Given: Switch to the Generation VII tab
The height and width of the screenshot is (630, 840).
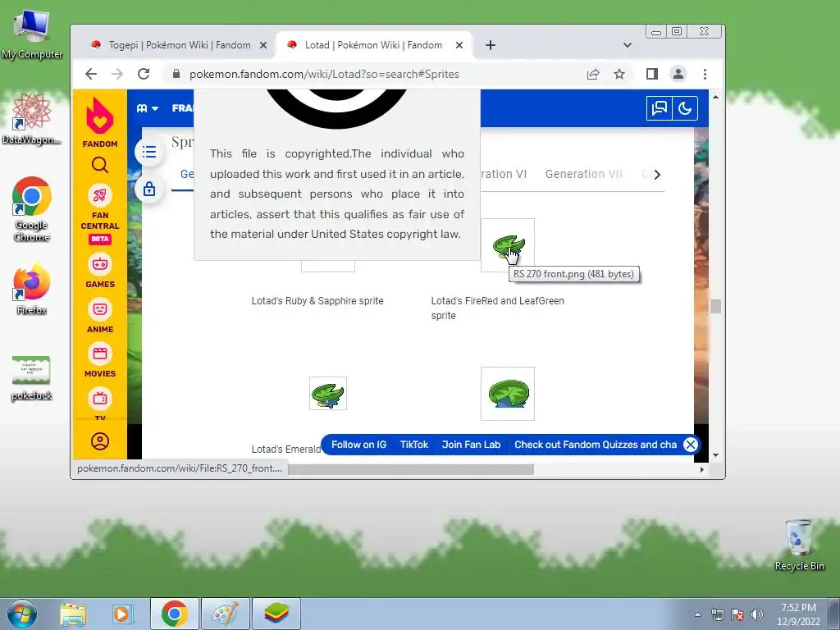Looking at the screenshot, I should tap(584, 174).
